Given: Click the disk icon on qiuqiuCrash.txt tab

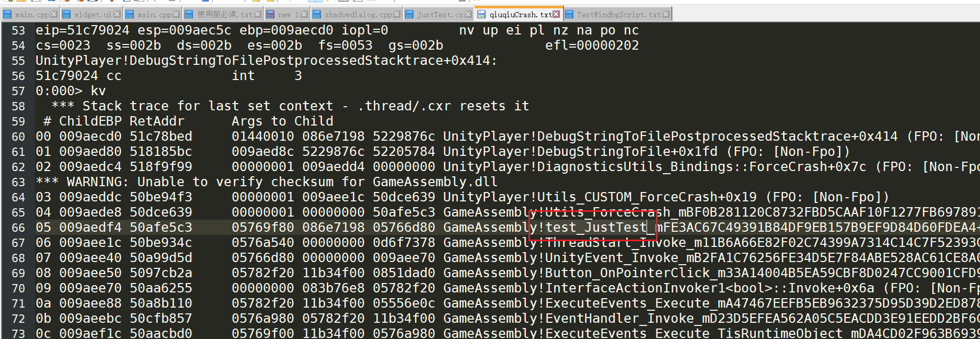Looking at the screenshot, I should [x=481, y=15].
